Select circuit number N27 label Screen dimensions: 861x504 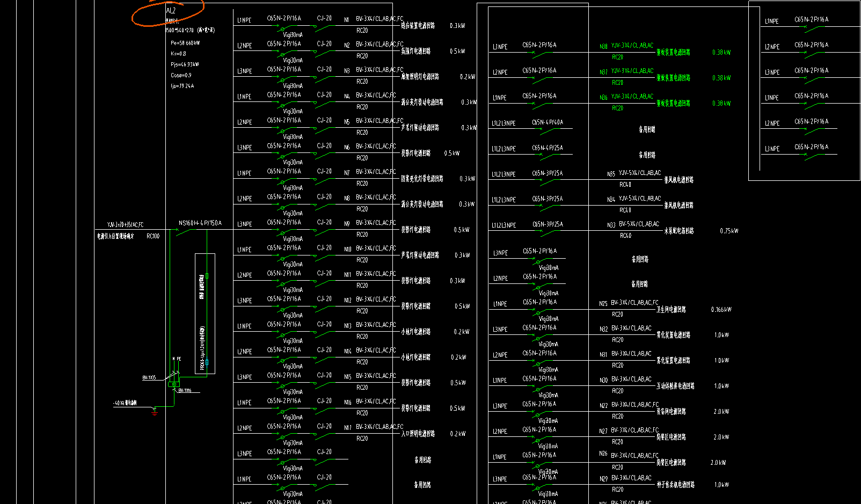pyautogui.click(x=603, y=431)
